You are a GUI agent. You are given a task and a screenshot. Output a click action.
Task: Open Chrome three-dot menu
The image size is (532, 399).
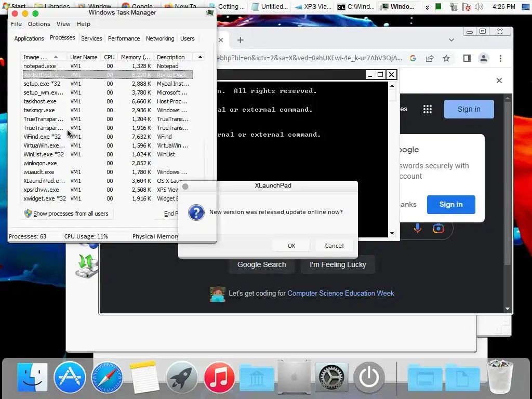pos(500,58)
